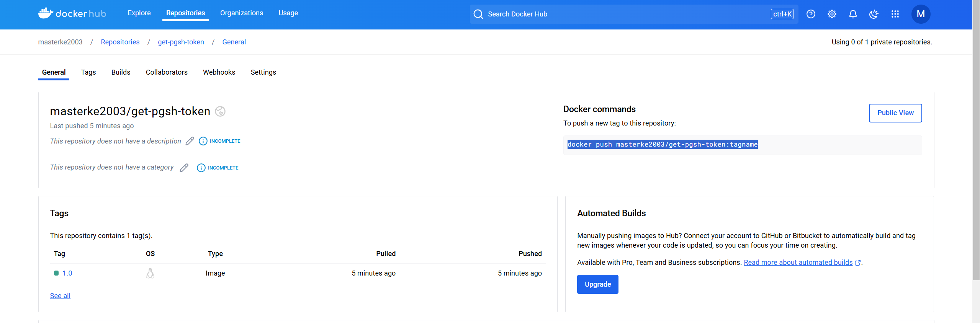The width and height of the screenshot is (980, 323).
Task: Click the category INCOMPLETE info icon
Action: click(201, 168)
